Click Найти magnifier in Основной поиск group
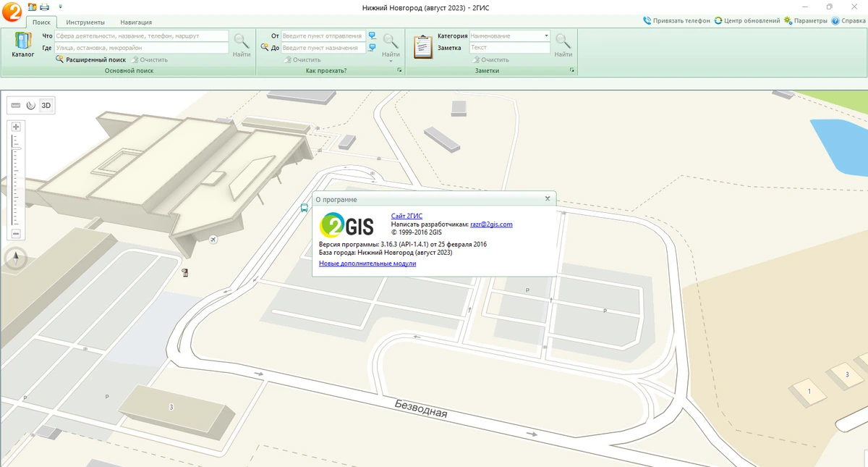Viewport: 868px width, 467px height. pos(242,45)
